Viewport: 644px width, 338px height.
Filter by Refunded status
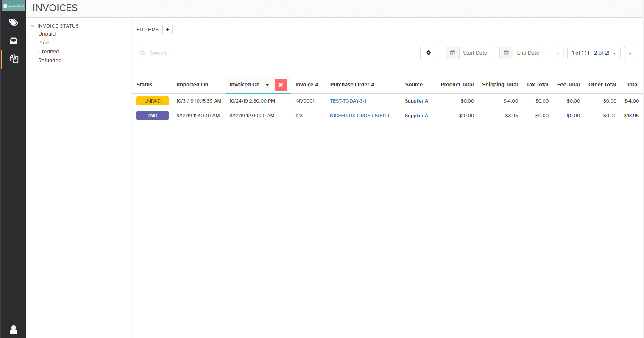tap(50, 61)
